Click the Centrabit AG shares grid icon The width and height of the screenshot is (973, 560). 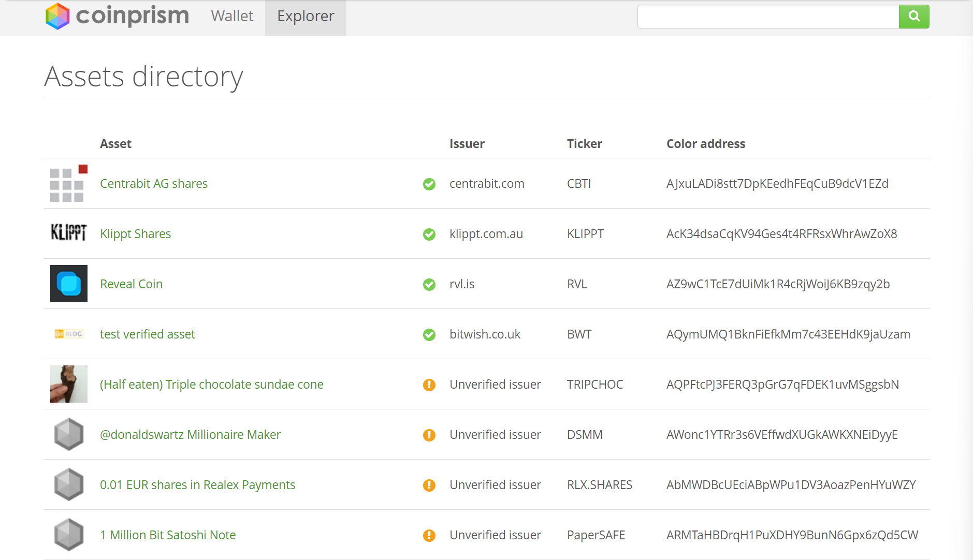click(x=68, y=184)
